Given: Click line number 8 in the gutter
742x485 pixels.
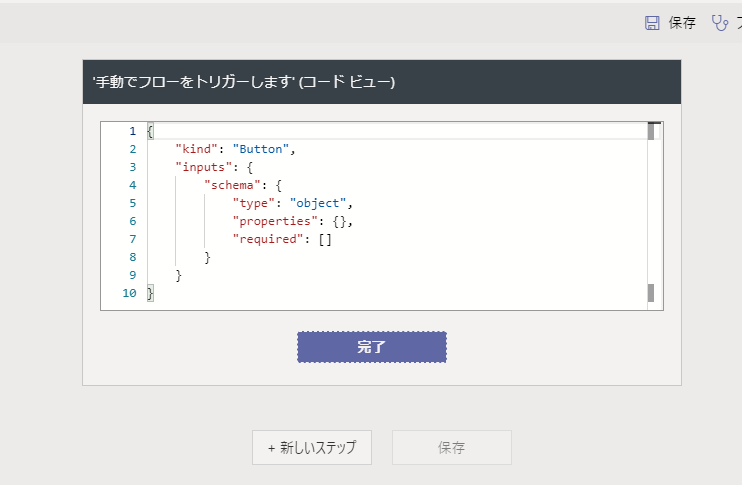Looking at the screenshot, I should click(x=132, y=257).
